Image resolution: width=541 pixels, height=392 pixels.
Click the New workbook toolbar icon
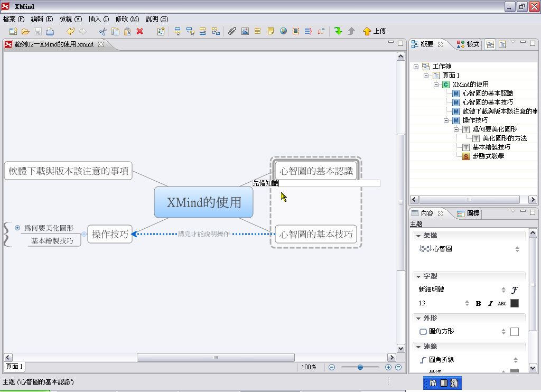point(13,31)
